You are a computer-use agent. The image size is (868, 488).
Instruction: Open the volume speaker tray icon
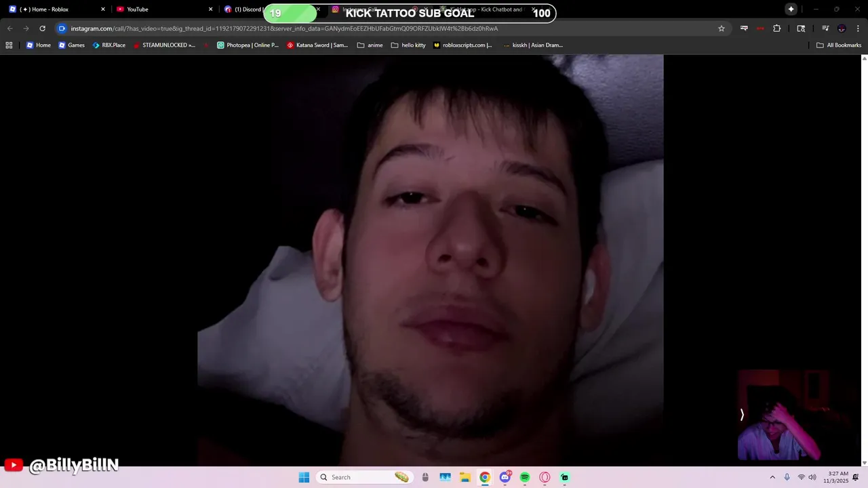click(x=812, y=477)
